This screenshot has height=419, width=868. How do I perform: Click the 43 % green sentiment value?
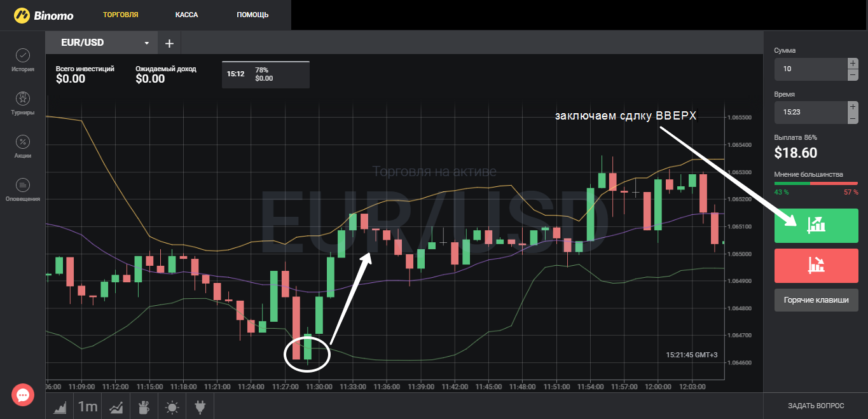[x=782, y=192]
